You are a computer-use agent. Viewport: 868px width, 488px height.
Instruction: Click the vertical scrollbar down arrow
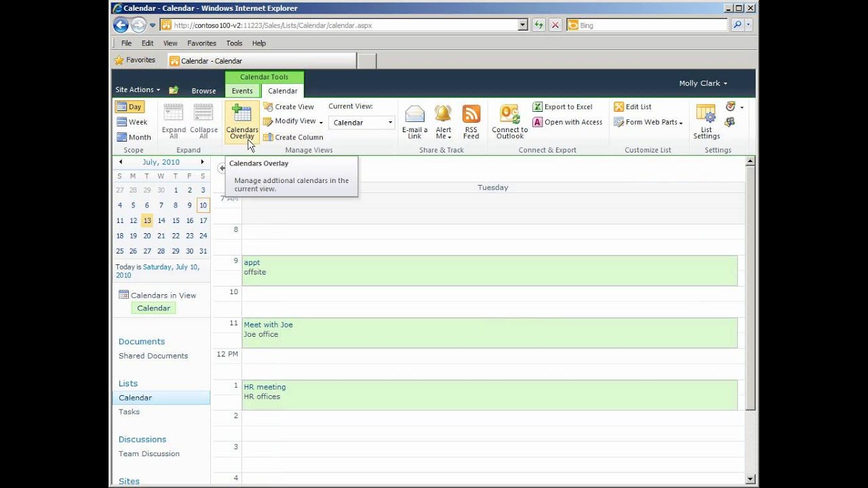pyautogui.click(x=750, y=479)
